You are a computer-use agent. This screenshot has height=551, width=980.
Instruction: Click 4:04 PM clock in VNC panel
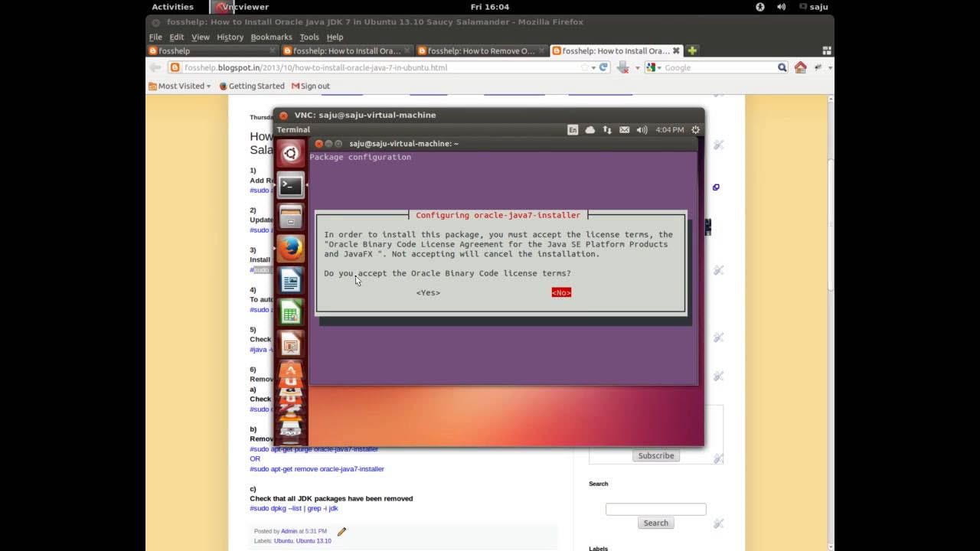pos(670,130)
